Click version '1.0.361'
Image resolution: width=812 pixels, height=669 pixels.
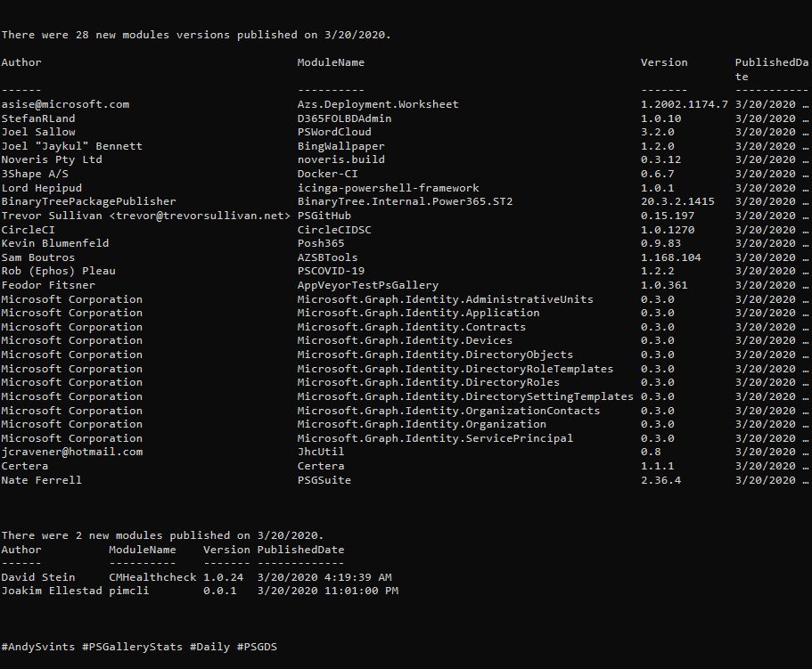tap(664, 285)
